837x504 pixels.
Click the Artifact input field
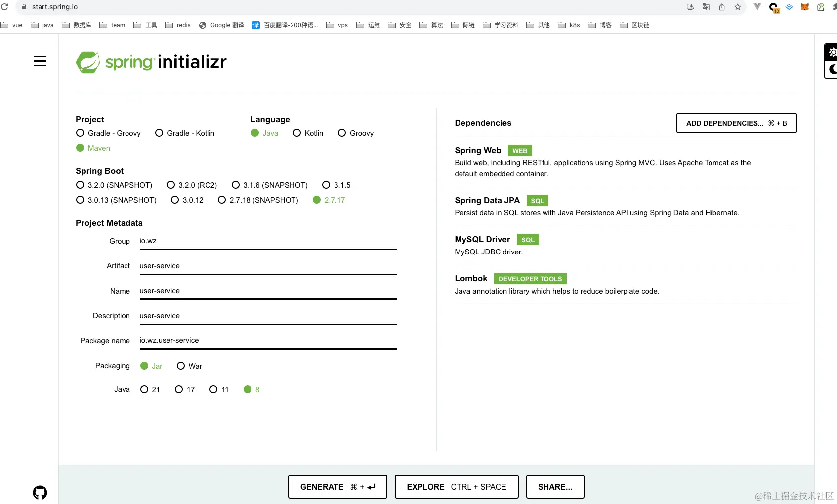click(268, 266)
